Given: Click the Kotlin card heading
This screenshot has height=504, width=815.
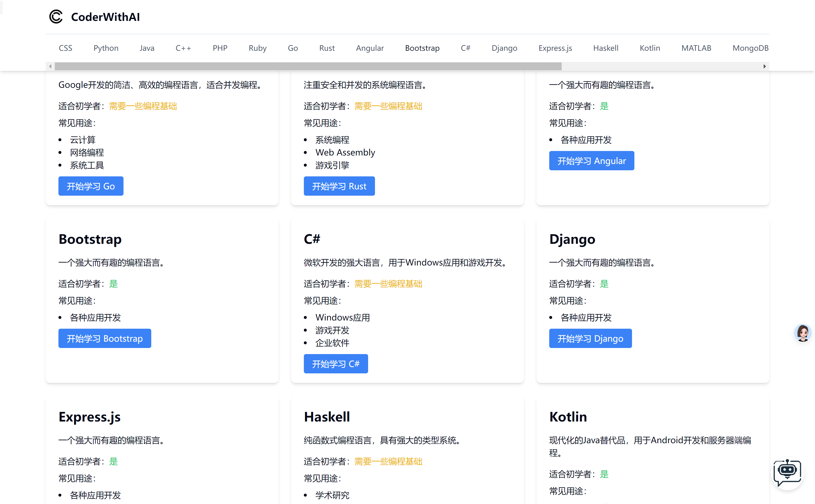Looking at the screenshot, I should tap(568, 417).
